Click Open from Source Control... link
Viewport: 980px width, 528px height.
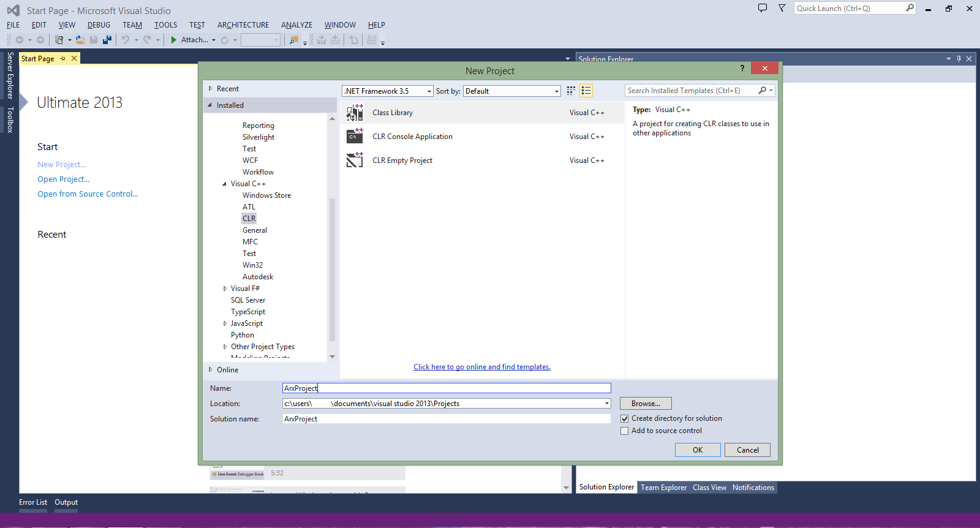point(88,194)
